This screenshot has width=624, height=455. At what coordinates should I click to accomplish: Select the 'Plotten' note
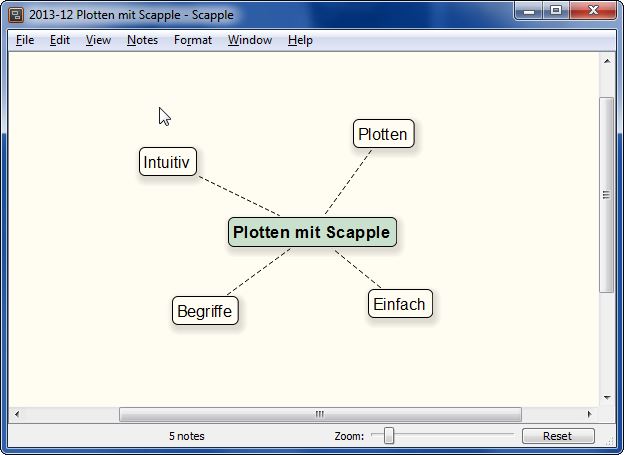[383, 134]
